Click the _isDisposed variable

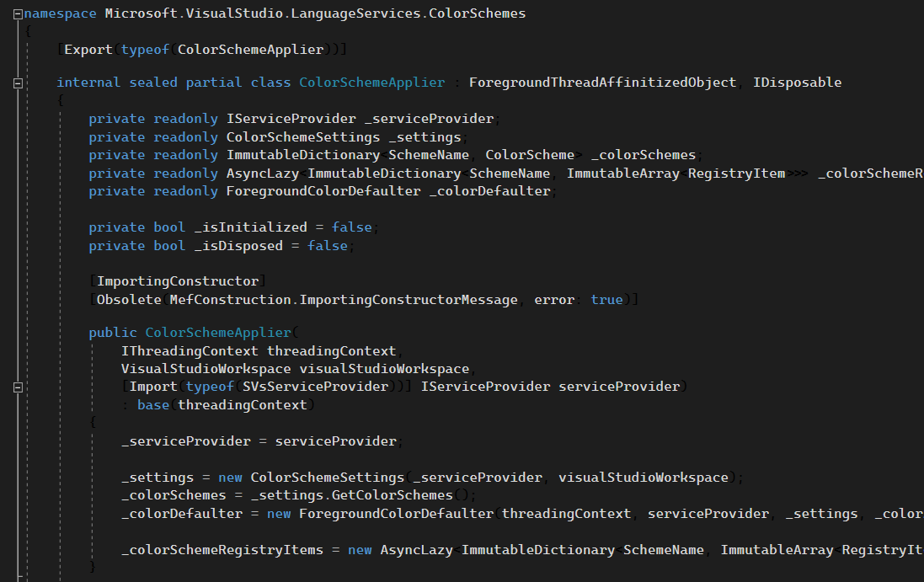pyautogui.click(x=238, y=246)
